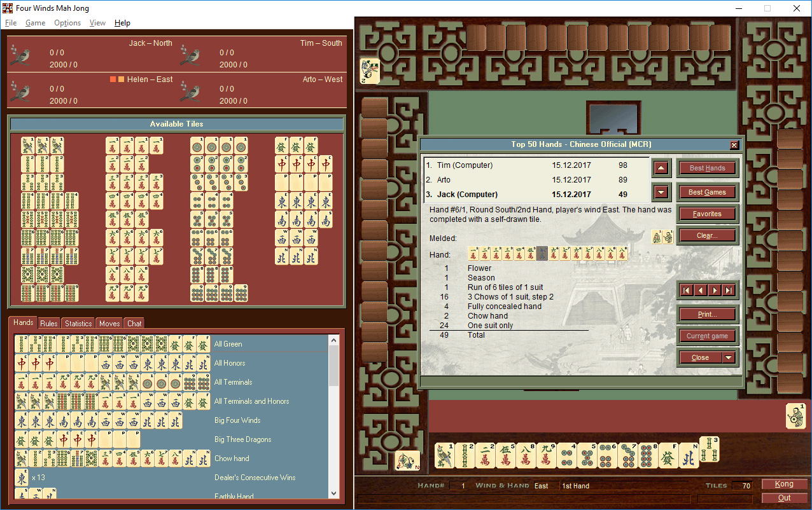Open the File menu

pos(11,23)
